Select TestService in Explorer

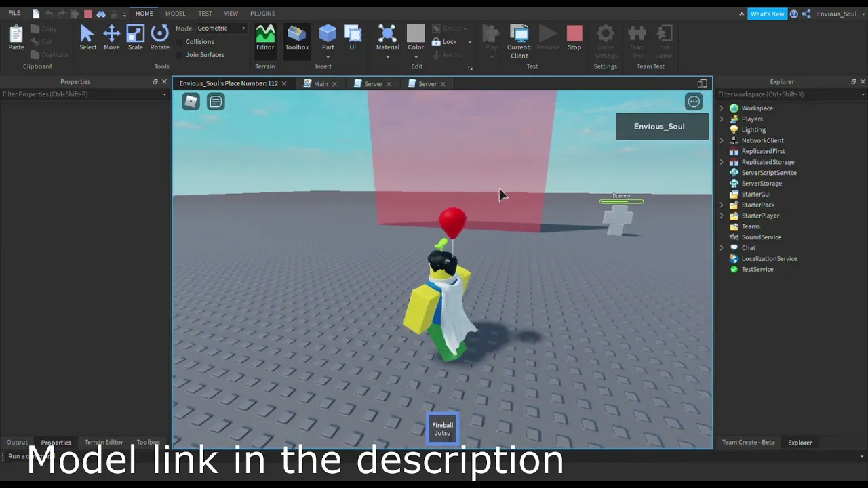coord(757,270)
